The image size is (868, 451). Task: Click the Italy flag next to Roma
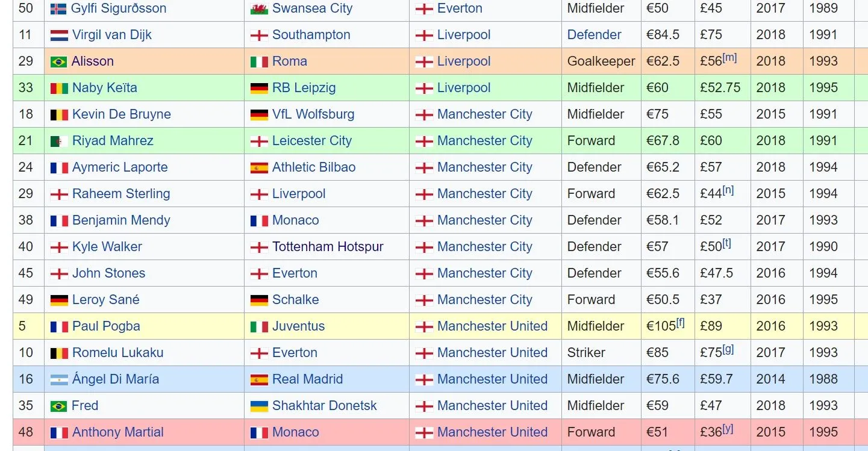(259, 62)
